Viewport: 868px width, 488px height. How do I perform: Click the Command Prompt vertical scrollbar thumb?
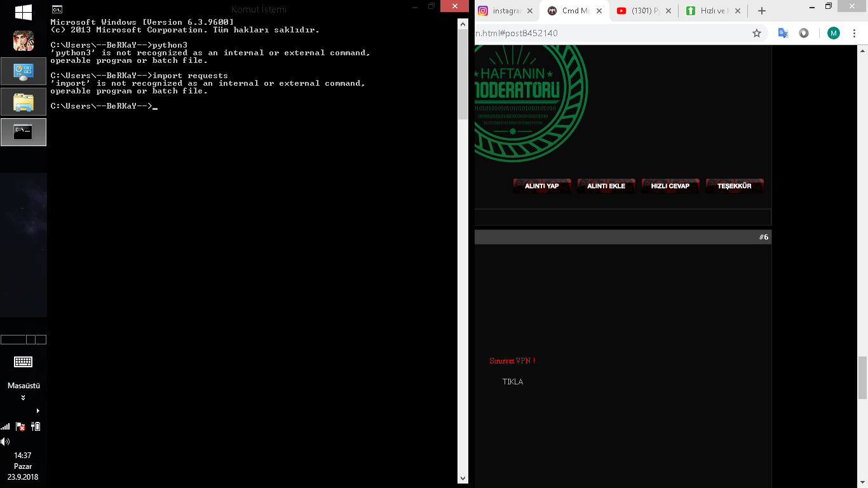(x=463, y=74)
